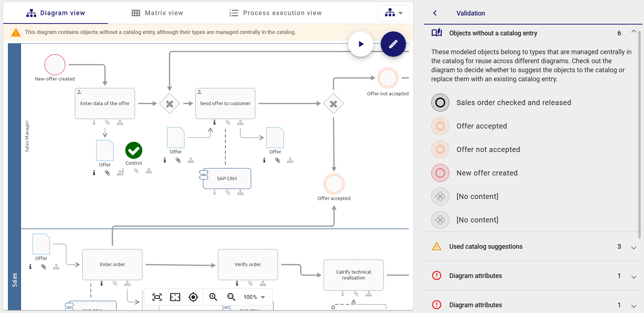
Task: Collapse Objects without a catalog entry section
Action: point(634,32)
